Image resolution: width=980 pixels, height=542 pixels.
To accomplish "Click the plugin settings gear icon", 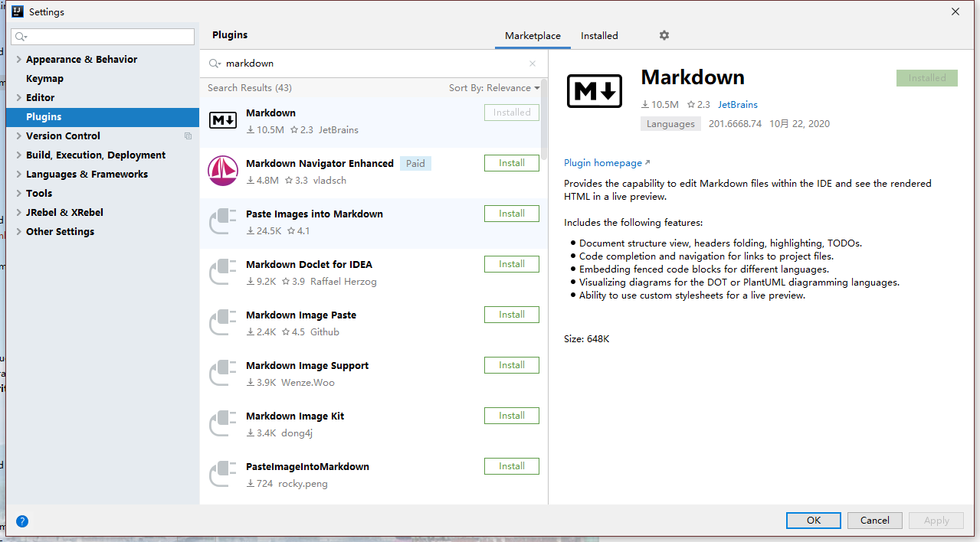I will [x=664, y=36].
